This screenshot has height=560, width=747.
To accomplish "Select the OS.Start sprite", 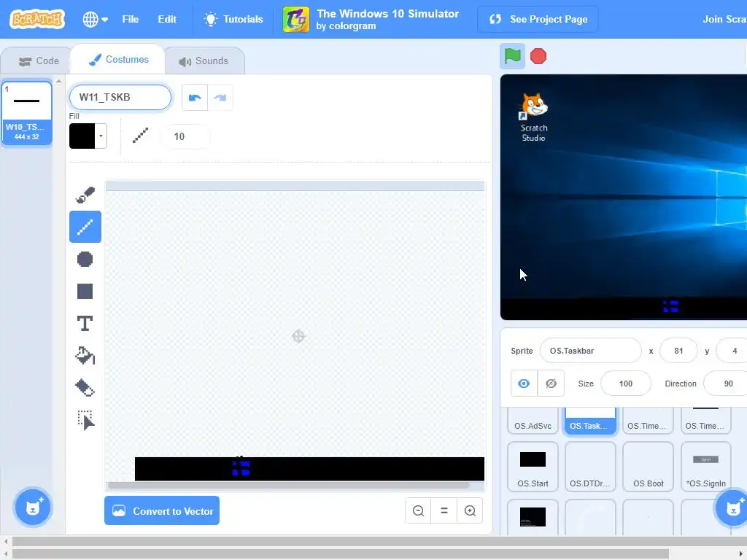I will (533, 467).
